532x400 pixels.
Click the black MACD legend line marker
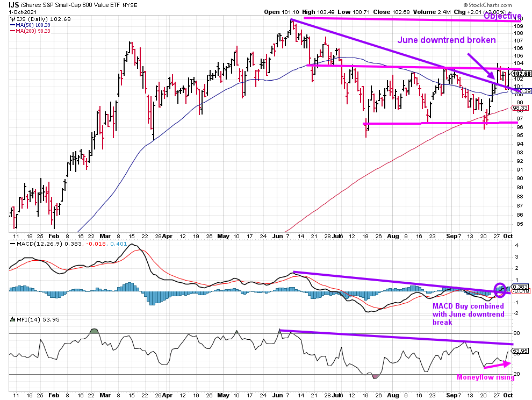point(12,244)
